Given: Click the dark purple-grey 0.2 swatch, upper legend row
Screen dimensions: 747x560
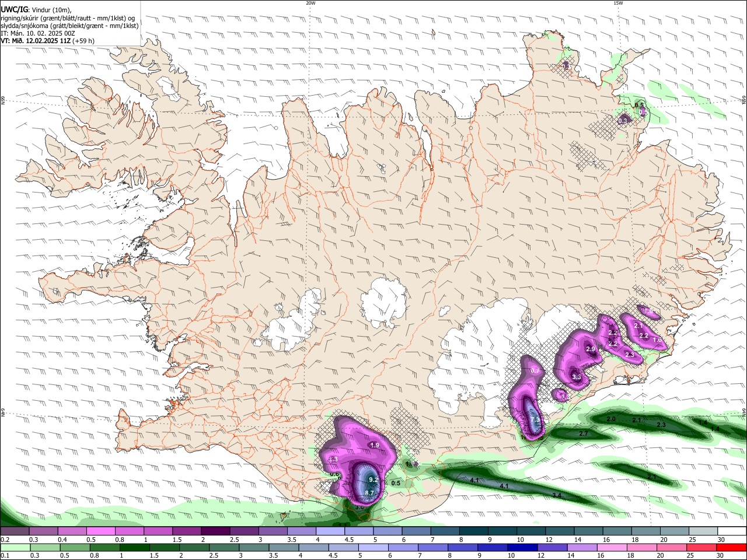Looking at the screenshot, I should point(15,531).
